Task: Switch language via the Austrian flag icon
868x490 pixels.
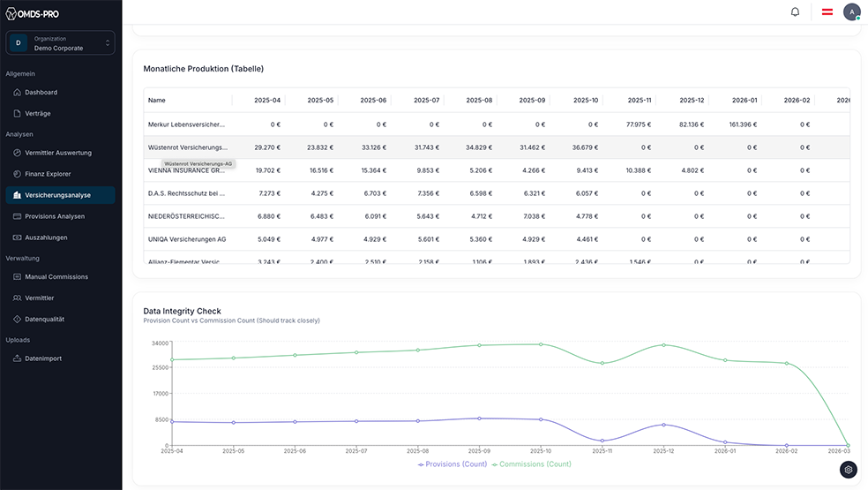Action: [827, 11]
